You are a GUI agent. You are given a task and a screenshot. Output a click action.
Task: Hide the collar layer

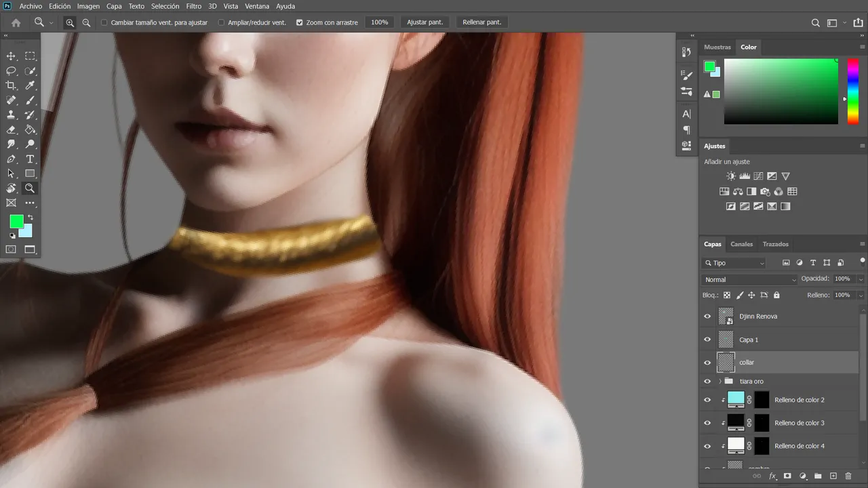click(x=707, y=363)
